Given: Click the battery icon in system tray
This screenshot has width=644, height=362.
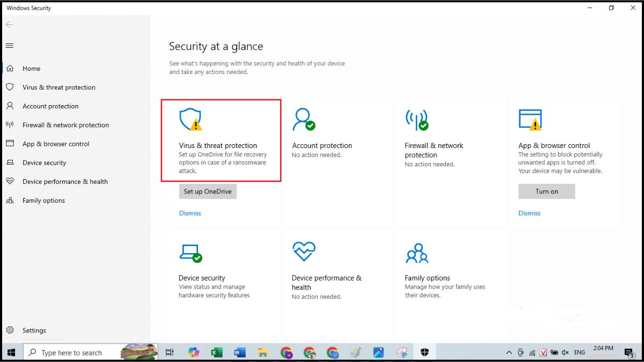Looking at the screenshot, I should click(554, 352).
